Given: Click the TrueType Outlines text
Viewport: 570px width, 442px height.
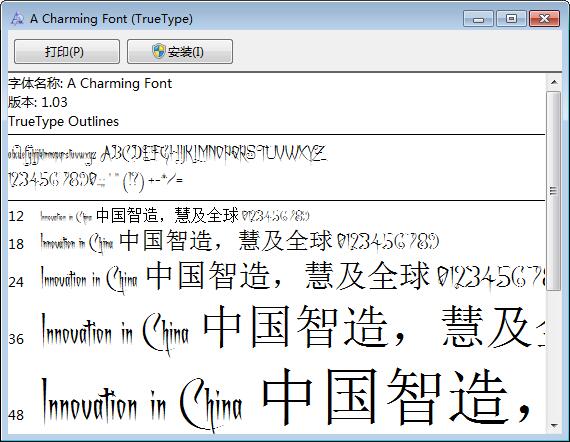Looking at the screenshot, I should pyautogui.click(x=64, y=121).
